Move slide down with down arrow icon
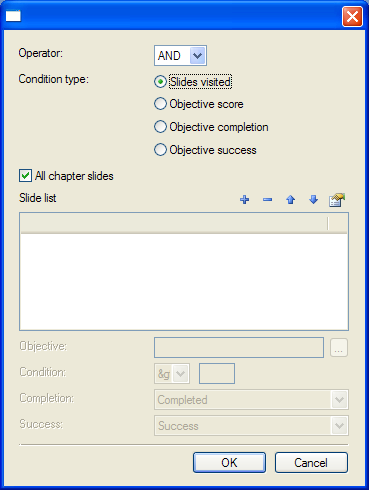 point(313,200)
